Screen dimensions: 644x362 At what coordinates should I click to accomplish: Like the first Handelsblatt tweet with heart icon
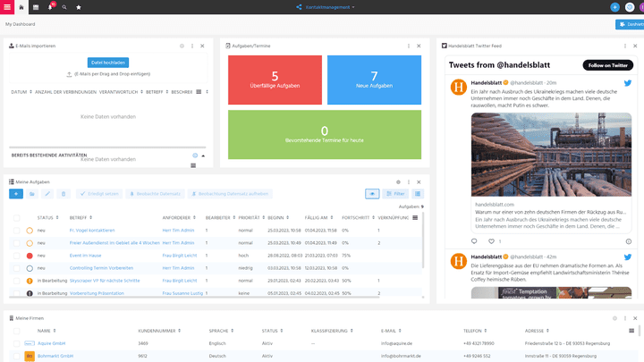pyautogui.click(x=491, y=241)
